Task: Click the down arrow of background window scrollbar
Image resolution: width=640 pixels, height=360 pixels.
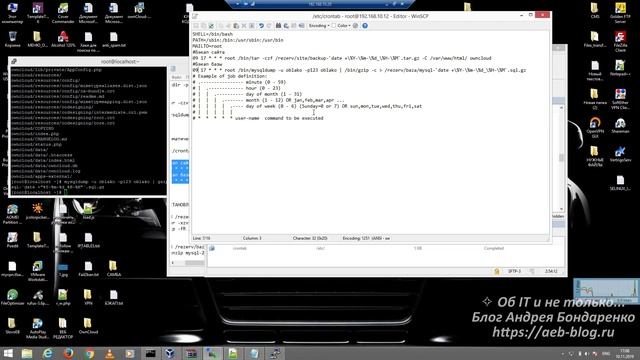Action: [562, 209]
